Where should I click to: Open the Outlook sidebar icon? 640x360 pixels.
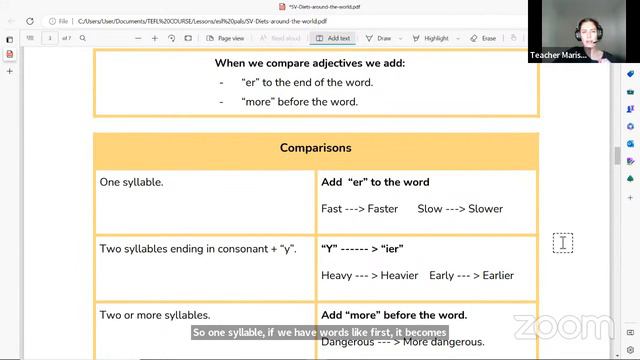[x=630, y=144]
